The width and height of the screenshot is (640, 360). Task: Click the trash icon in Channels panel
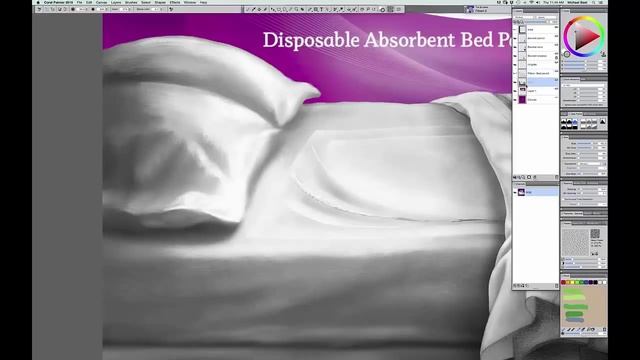[556, 286]
